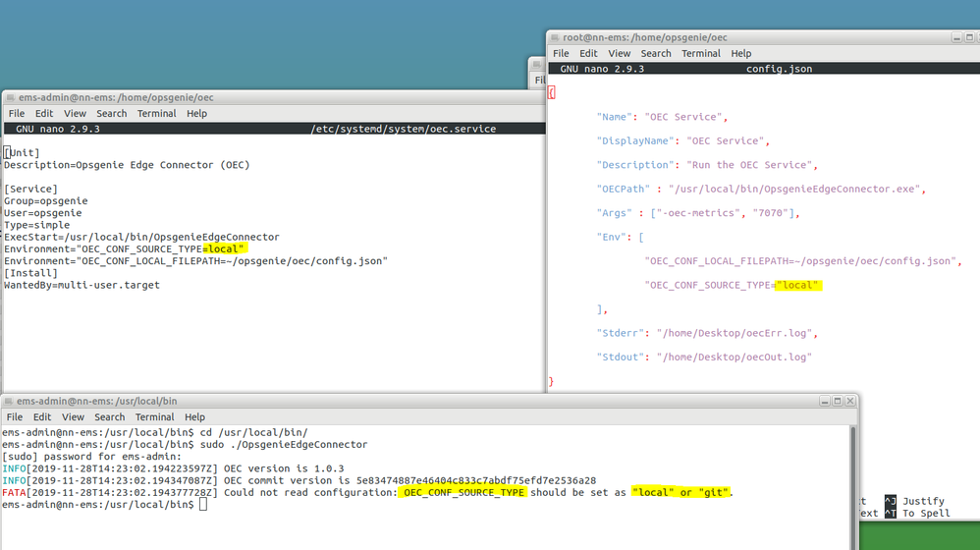The image size is (980, 550).
Task: Open Terminal menu in config.json window
Action: pos(700,53)
